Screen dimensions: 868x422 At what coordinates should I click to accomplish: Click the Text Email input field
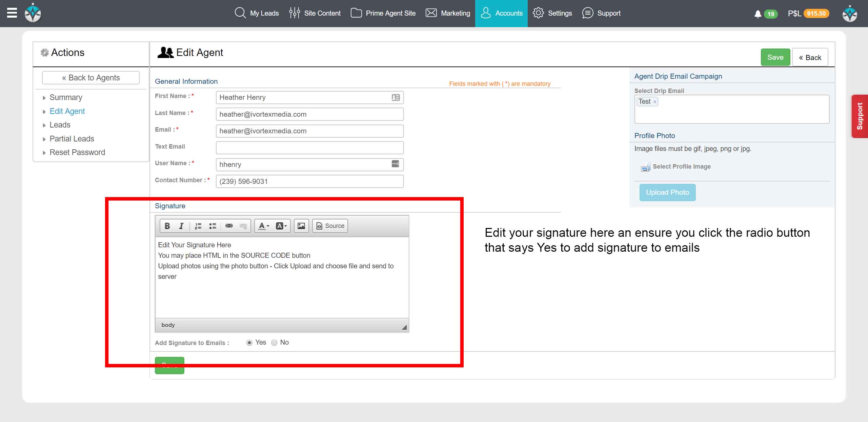[x=309, y=148]
